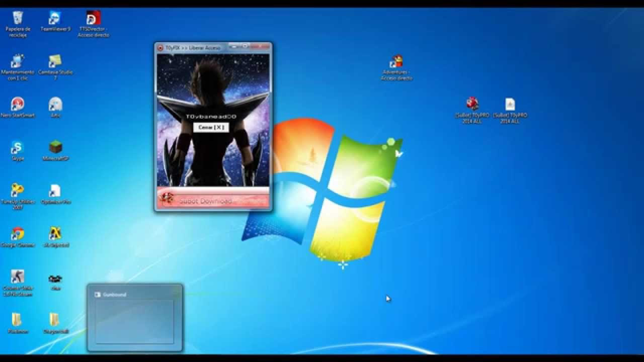This screenshot has width=644, height=362.
Task: Select the yellow and black shortcut icon
Action: [x=55, y=234]
